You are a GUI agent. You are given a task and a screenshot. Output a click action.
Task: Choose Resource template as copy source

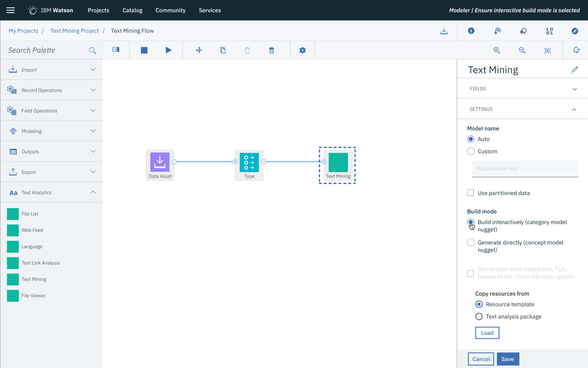479,304
